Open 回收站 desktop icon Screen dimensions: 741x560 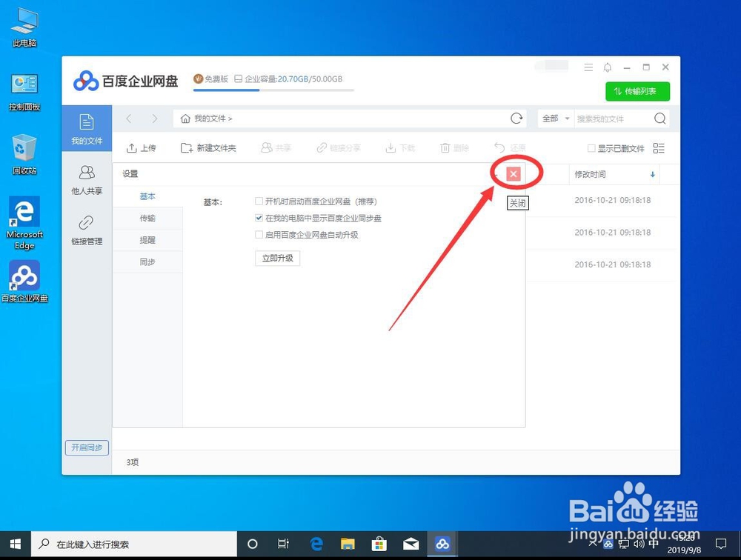pyautogui.click(x=24, y=154)
